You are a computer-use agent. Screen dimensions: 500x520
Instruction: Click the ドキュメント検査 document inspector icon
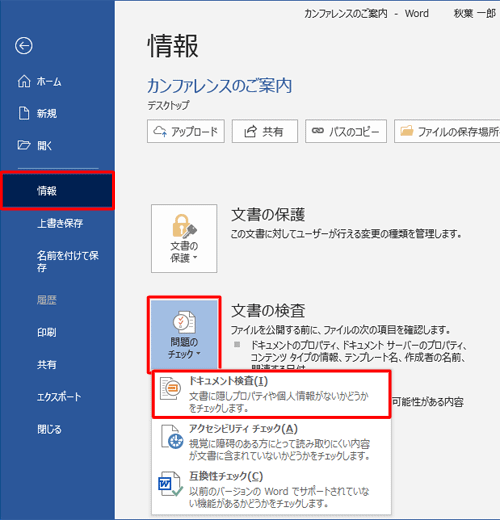click(170, 388)
